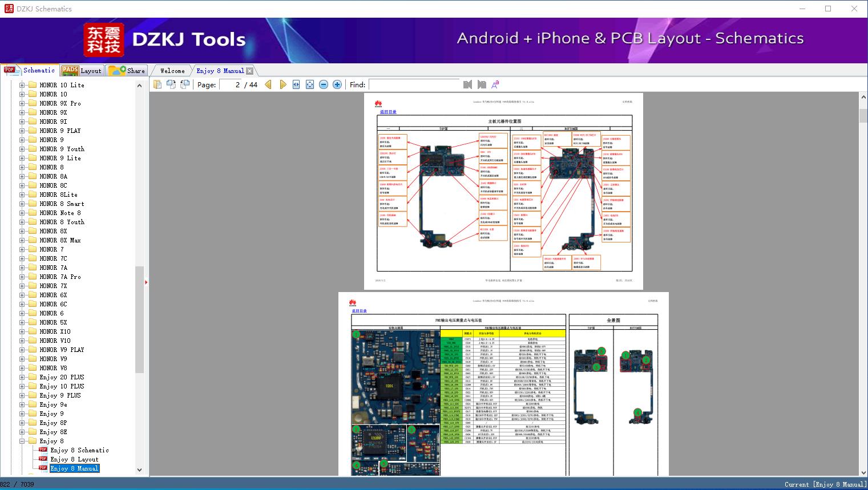This screenshot has width=868, height=490.
Task: Expand the HONOR 8X Max folder
Action: [x=22, y=240]
